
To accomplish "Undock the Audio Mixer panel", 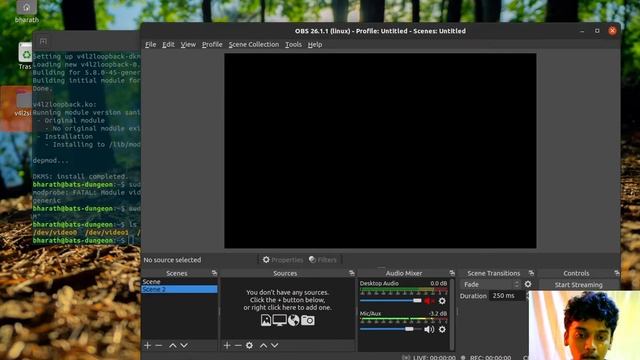I will pyautogui.click(x=452, y=273).
